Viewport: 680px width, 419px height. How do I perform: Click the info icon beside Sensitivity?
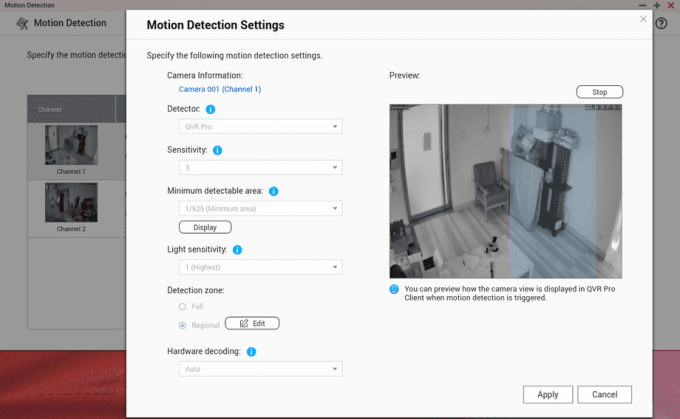[x=217, y=150]
